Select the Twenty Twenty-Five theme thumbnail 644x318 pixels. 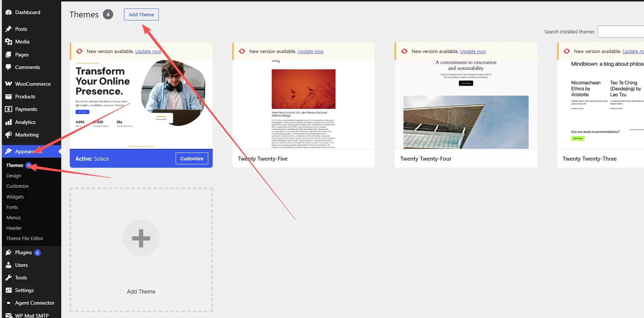(304, 105)
